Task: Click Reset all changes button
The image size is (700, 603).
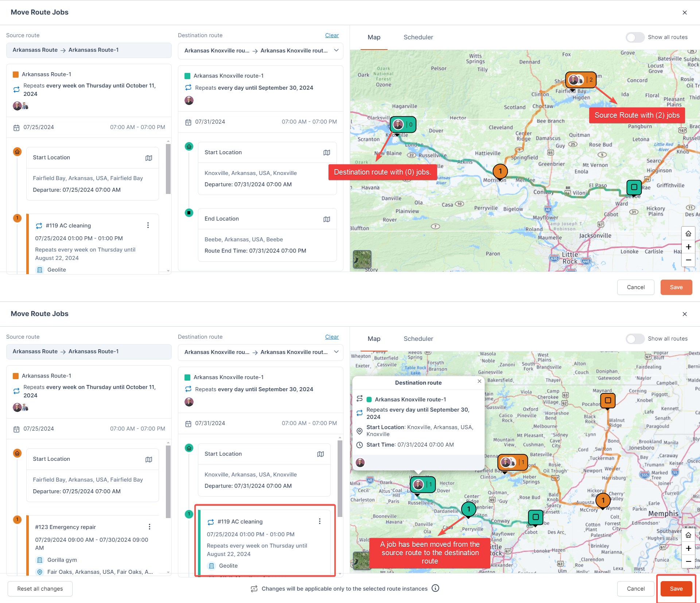Action: pos(40,589)
